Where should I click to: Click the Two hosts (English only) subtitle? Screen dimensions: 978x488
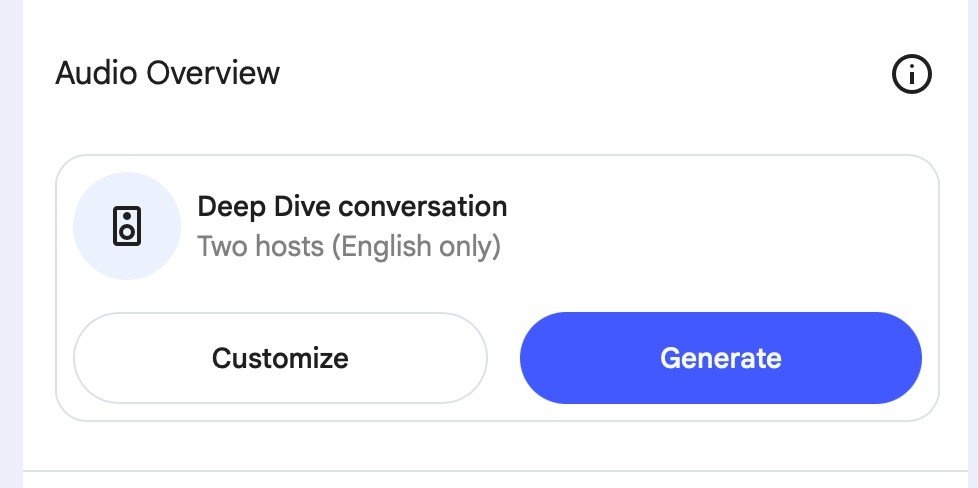[x=349, y=246]
